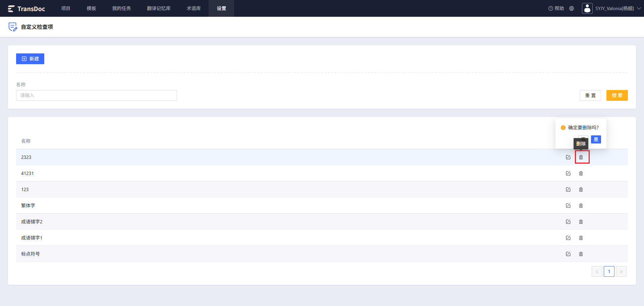The image size is (644, 306).
Task: Go to next page arrow
Action: point(621,271)
